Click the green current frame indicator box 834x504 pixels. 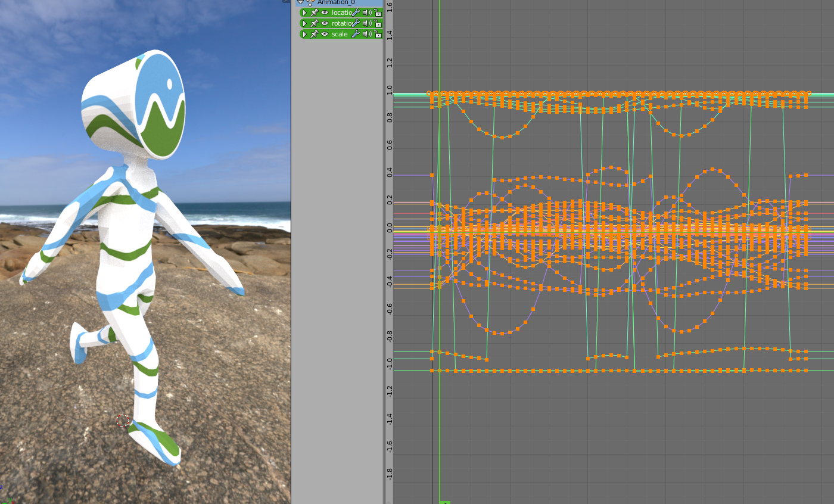pyautogui.click(x=444, y=502)
